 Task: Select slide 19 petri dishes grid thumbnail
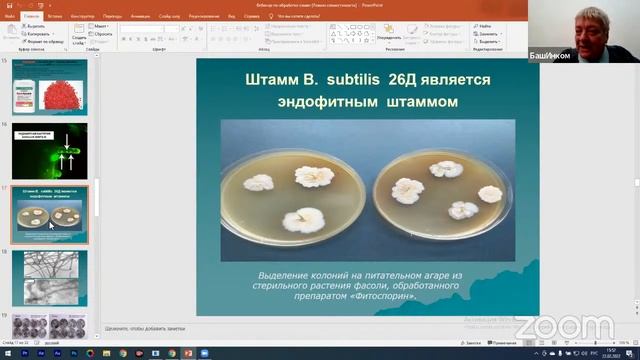tap(49, 327)
